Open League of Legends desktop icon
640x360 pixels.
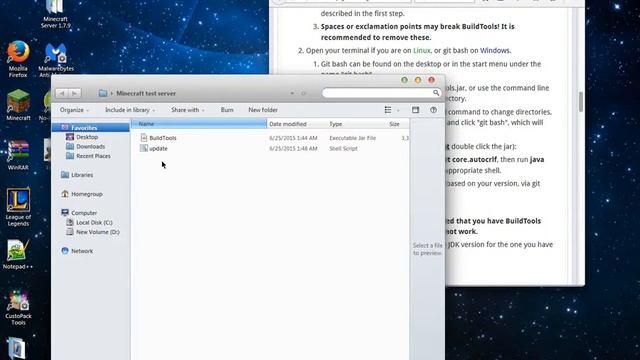click(x=18, y=207)
